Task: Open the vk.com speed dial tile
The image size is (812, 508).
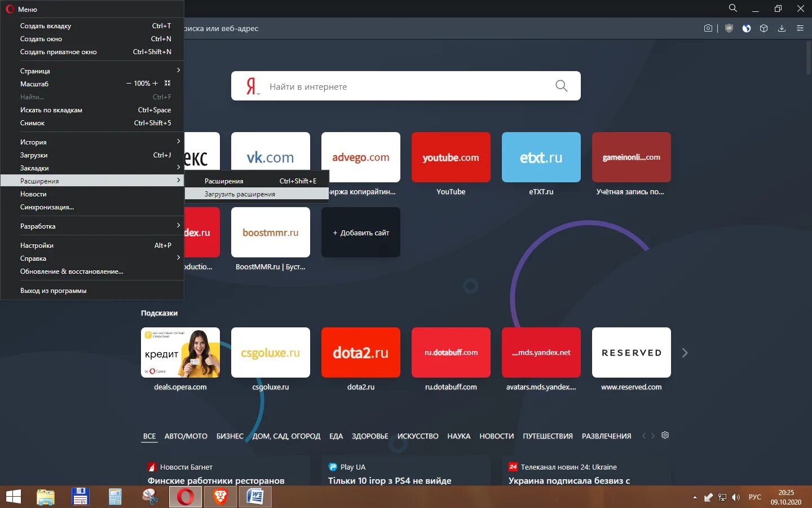Action: 271,157
